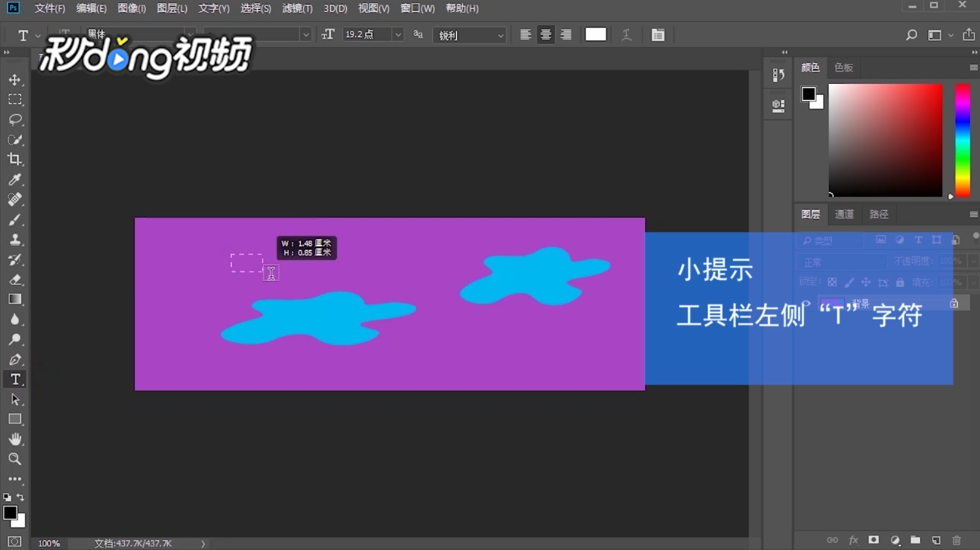Open the workspace switcher icon
The image size is (980, 550).
(935, 35)
